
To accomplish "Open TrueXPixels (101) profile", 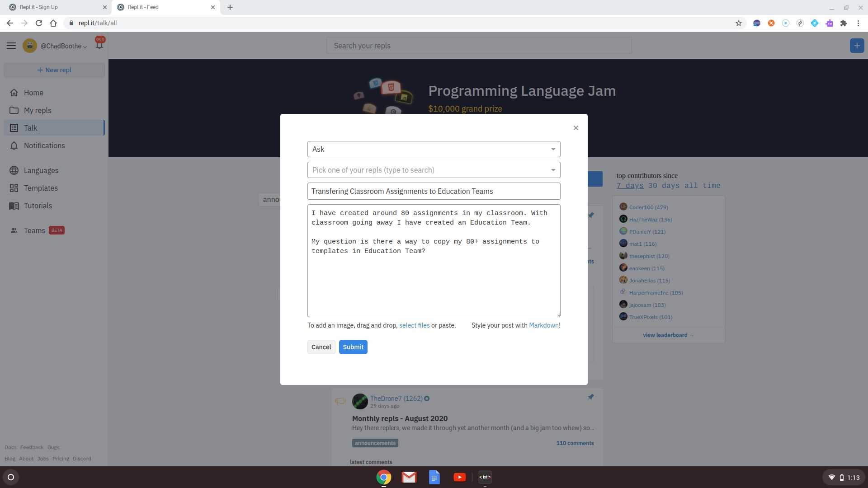I will click(x=651, y=317).
